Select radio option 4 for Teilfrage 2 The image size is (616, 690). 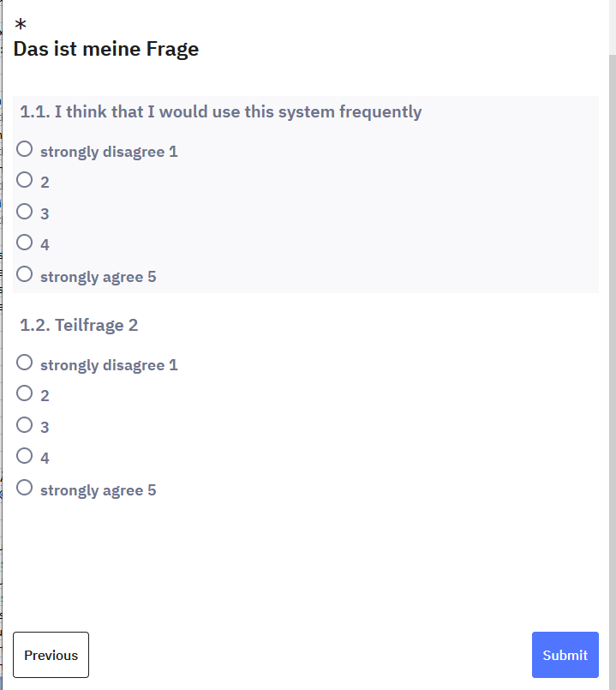coord(25,456)
